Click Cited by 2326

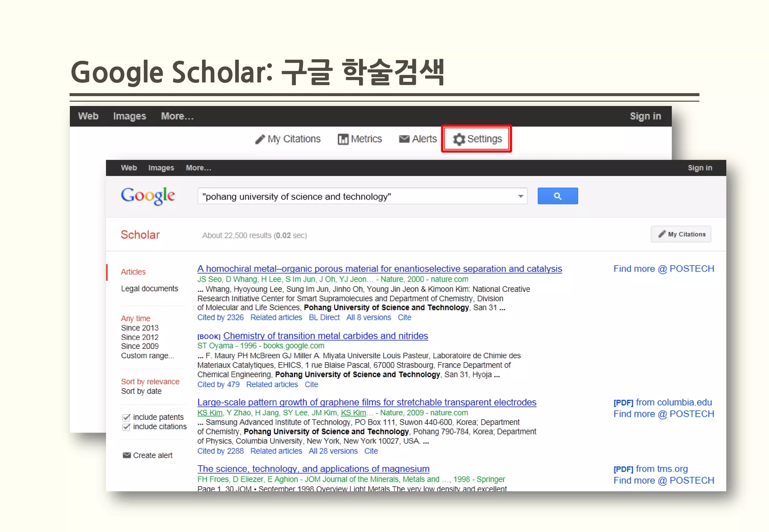[220, 317]
